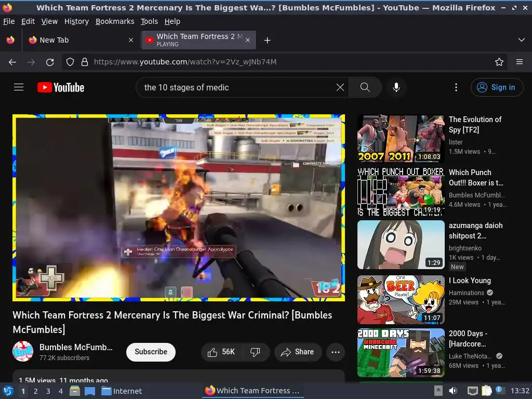Go back with Firefox back arrow
The height and width of the screenshot is (399, 532).
[x=12, y=62]
